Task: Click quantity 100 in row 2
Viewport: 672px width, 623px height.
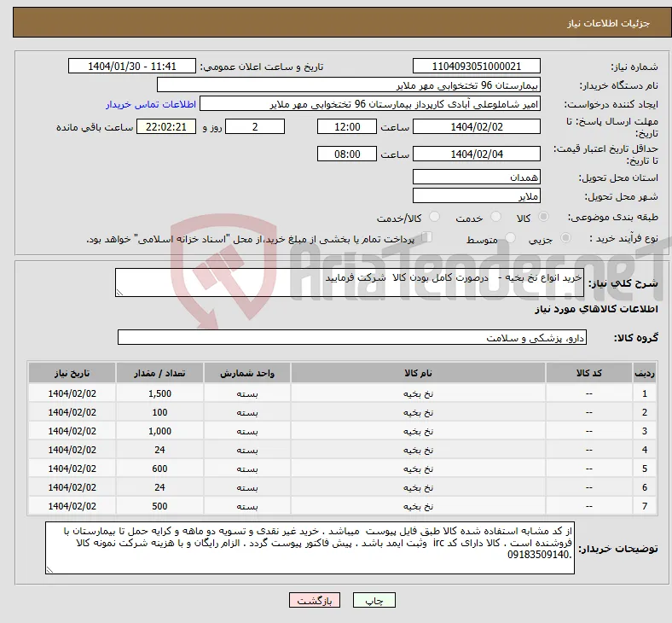Action: coord(159,412)
